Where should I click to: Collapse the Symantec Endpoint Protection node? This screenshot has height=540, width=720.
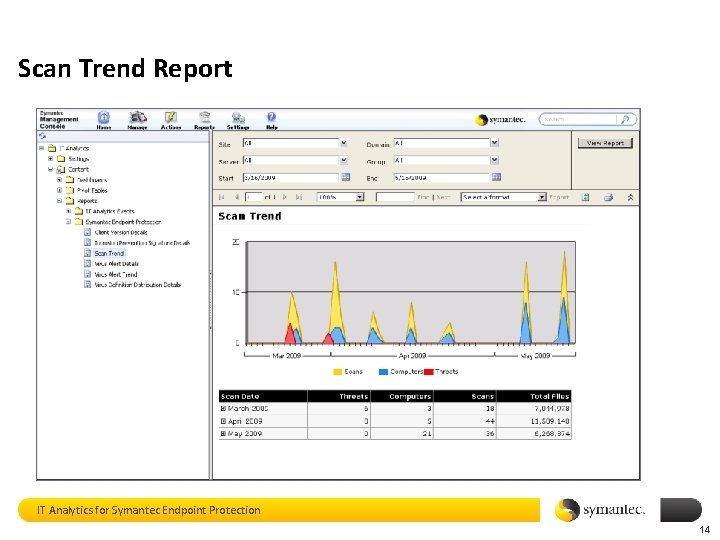(x=68, y=222)
